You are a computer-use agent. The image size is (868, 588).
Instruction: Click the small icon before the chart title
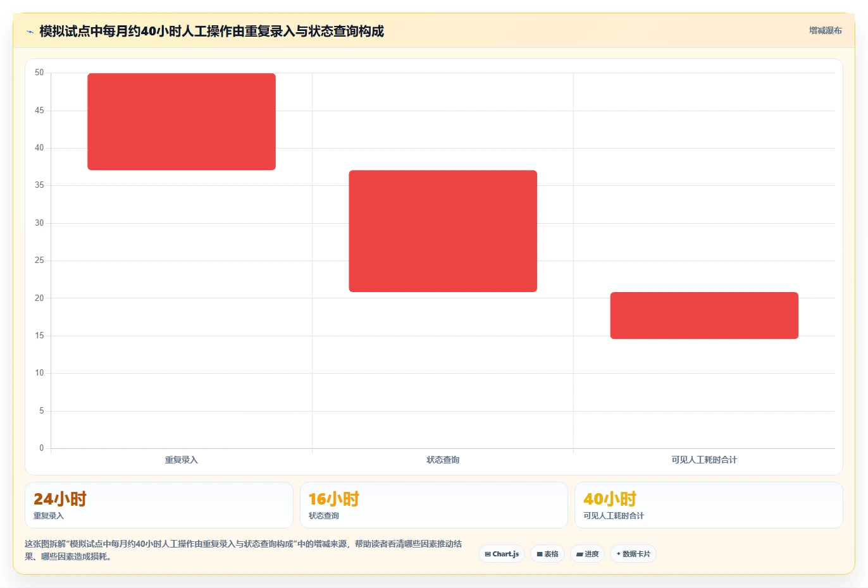(x=30, y=32)
